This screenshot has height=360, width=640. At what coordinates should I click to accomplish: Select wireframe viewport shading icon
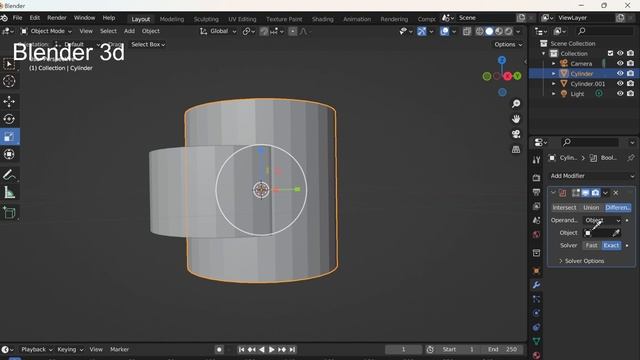pos(480,31)
